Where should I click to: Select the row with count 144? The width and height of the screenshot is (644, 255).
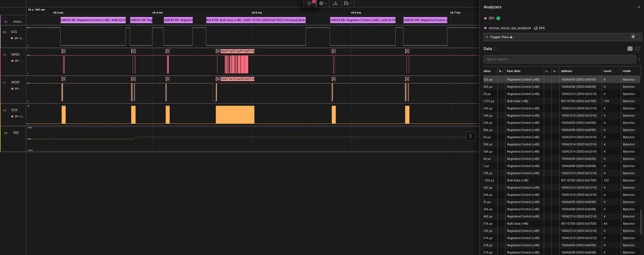[561, 101]
